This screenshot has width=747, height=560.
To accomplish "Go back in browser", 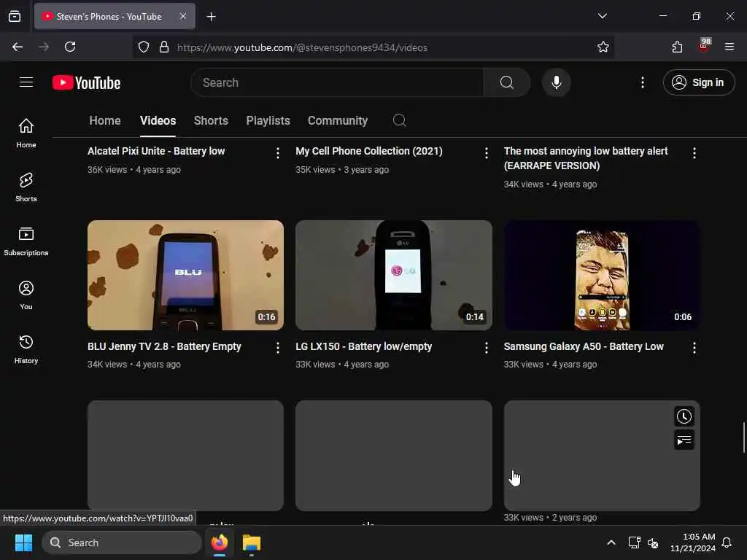I will (x=18, y=47).
